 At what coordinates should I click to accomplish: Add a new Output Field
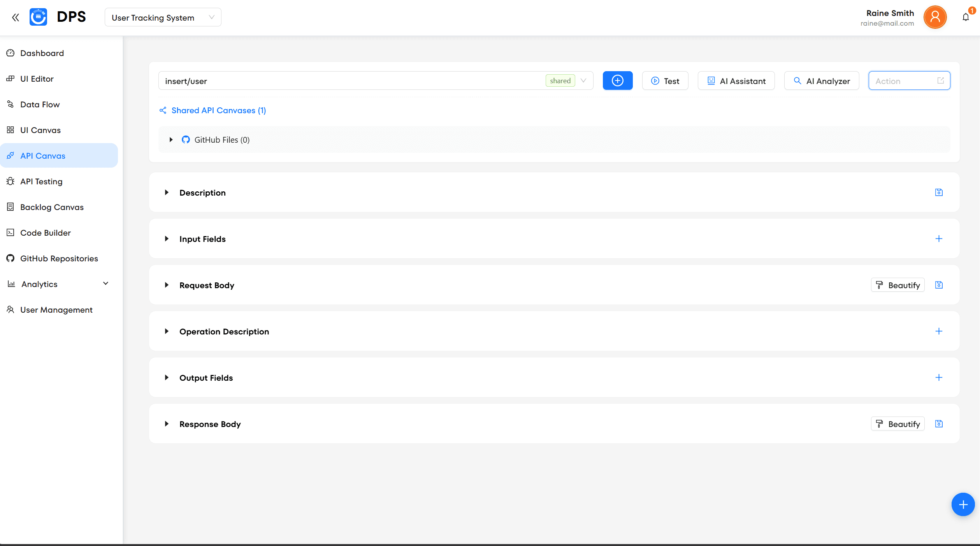pyautogui.click(x=939, y=377)
